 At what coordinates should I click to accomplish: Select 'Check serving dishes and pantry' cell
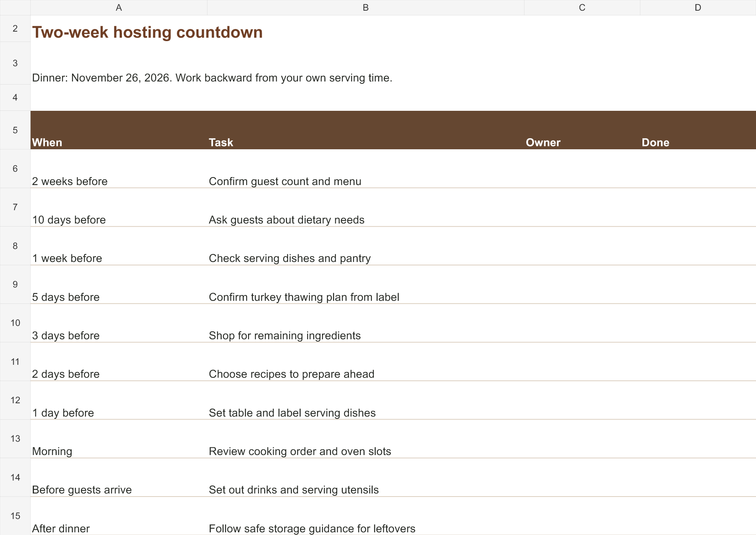tap(366, 246)
